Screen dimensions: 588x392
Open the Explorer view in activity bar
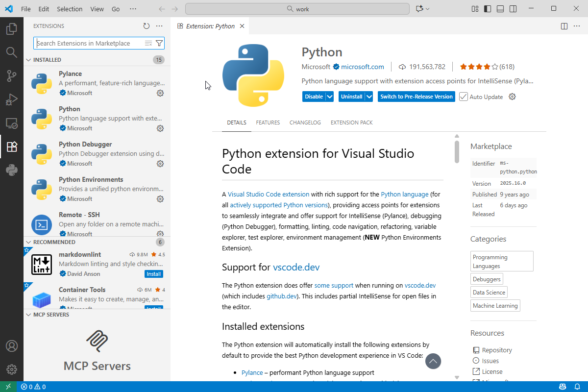(x=12, y=29)
